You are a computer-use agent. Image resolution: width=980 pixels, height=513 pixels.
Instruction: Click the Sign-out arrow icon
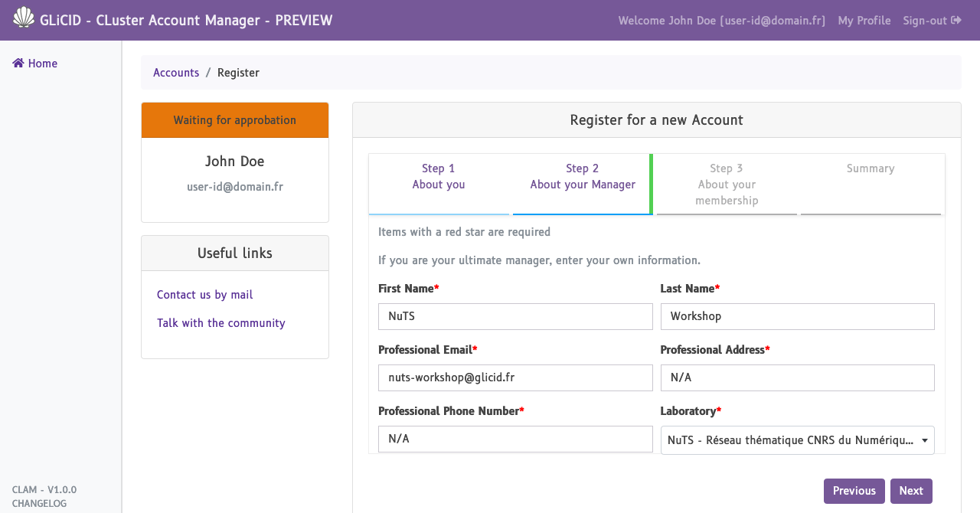956,21
